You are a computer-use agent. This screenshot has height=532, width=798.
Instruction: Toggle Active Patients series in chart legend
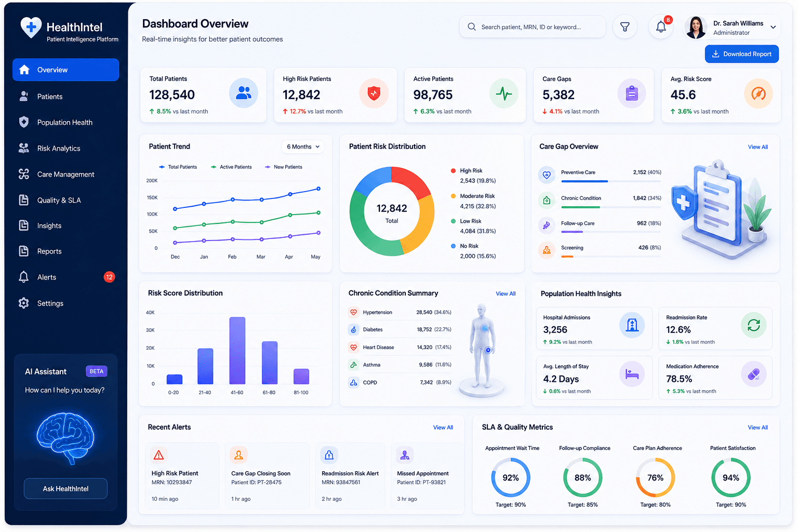[231, 167]
